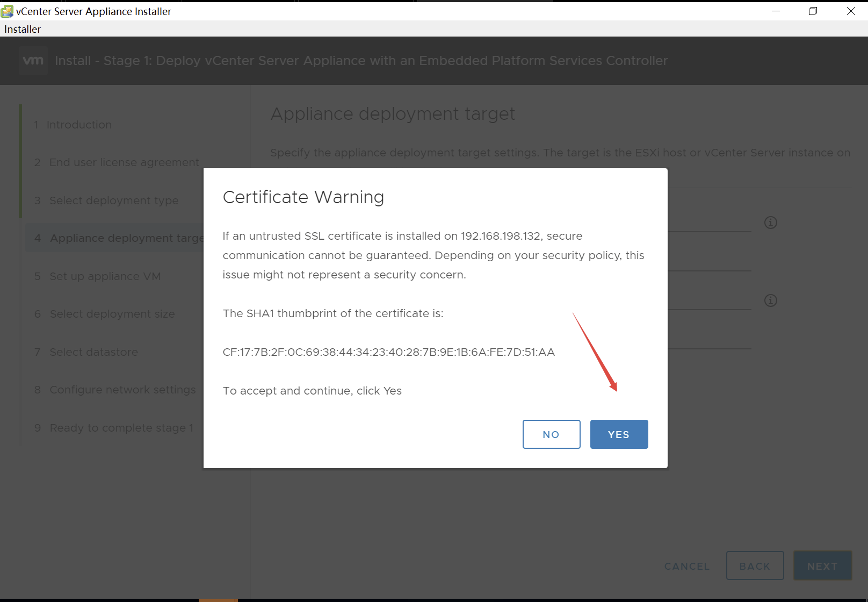Close the installer window
This screenshot has height=602, width=868.
[851, 11]
